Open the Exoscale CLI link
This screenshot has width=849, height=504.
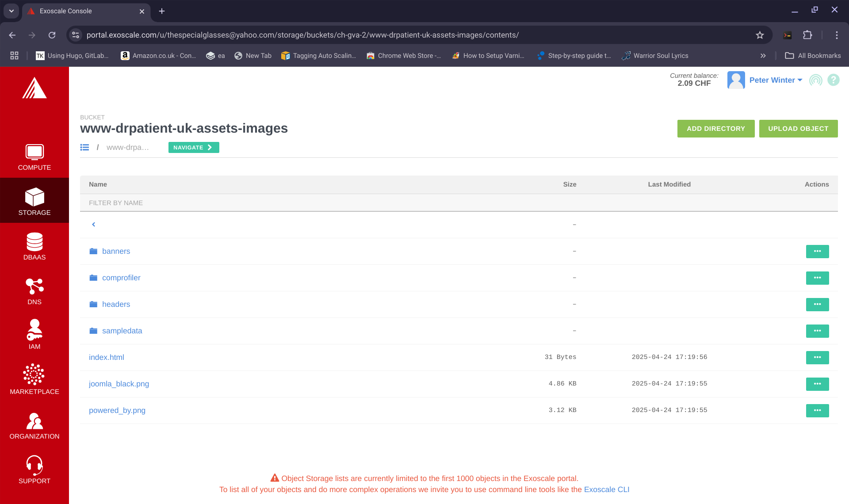click(x=606, y=489)
